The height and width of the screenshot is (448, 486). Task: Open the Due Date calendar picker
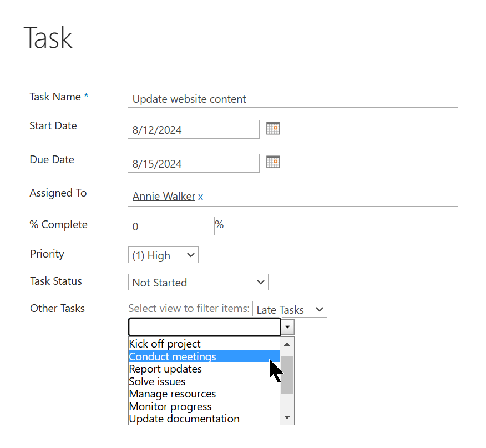pyautogui.click(x=273, y=162)
